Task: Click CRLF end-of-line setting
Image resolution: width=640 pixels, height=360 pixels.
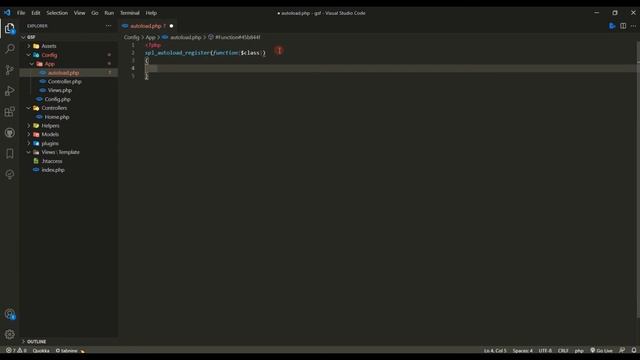Action: 563,351
